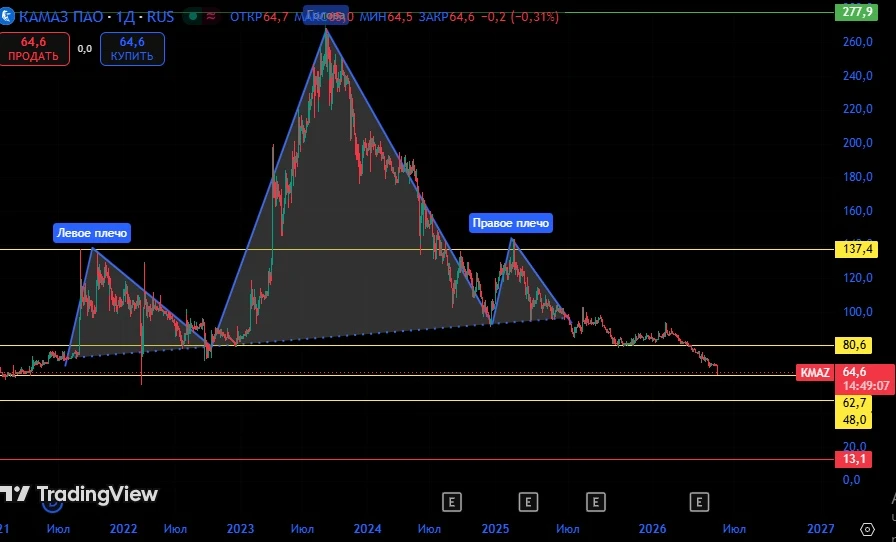Click 2024 on the time axis
Screen dimensions: 896x542
(x=367, y=529)
